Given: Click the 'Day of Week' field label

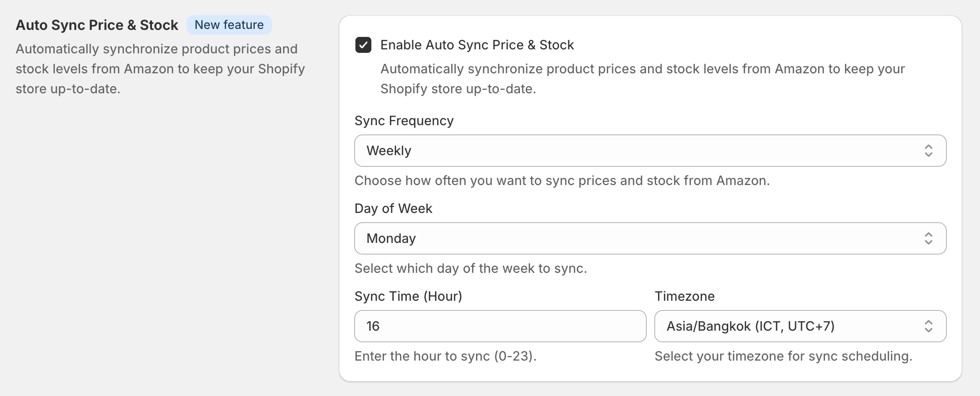Looking at the screenshot, I should click(x=393, y=208).
